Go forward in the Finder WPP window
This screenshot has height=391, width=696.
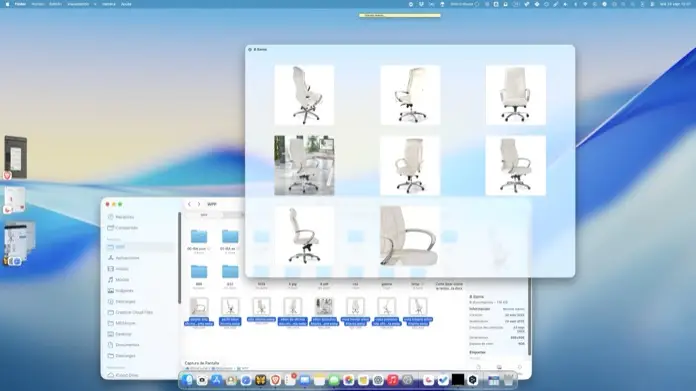pos(199,204)
